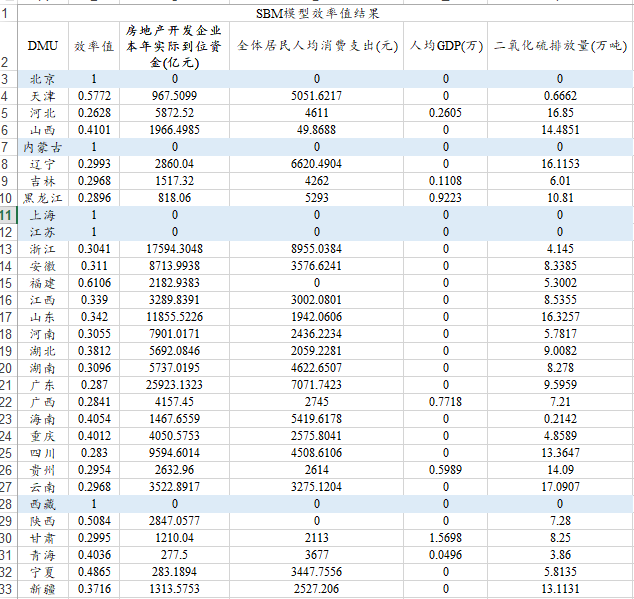Click the 效率值 column header cell

pyautogui.click(x=94, y=46)
